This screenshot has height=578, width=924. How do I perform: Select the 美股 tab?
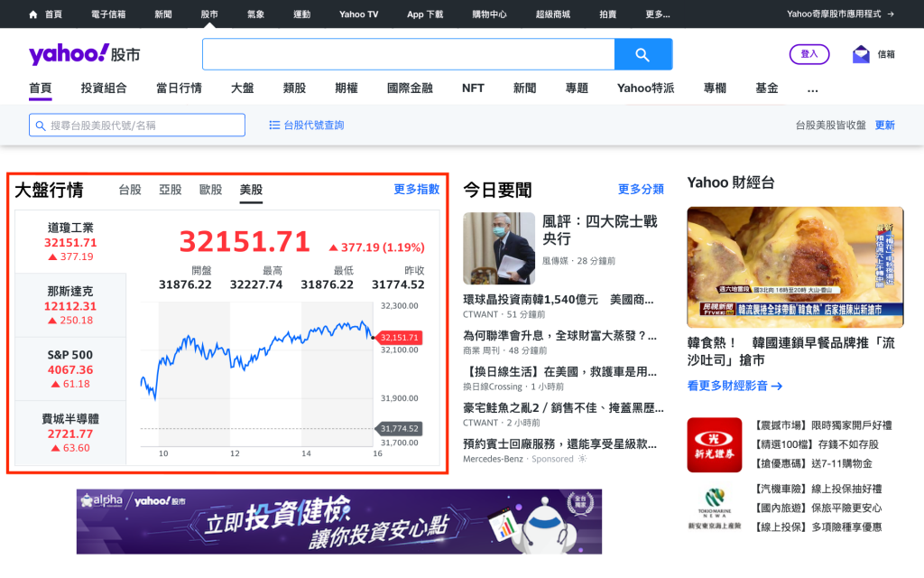point(251,190)
